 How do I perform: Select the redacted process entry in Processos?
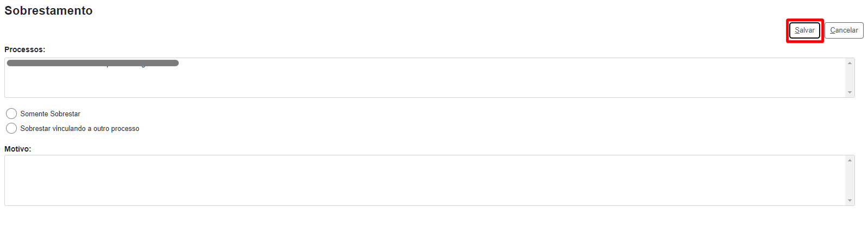pos(92,64)
